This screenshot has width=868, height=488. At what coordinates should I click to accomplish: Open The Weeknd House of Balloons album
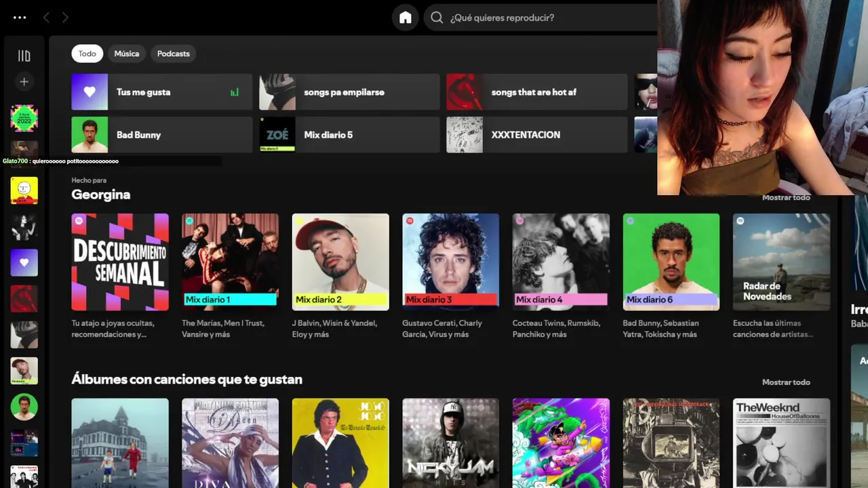pos(781,443)
